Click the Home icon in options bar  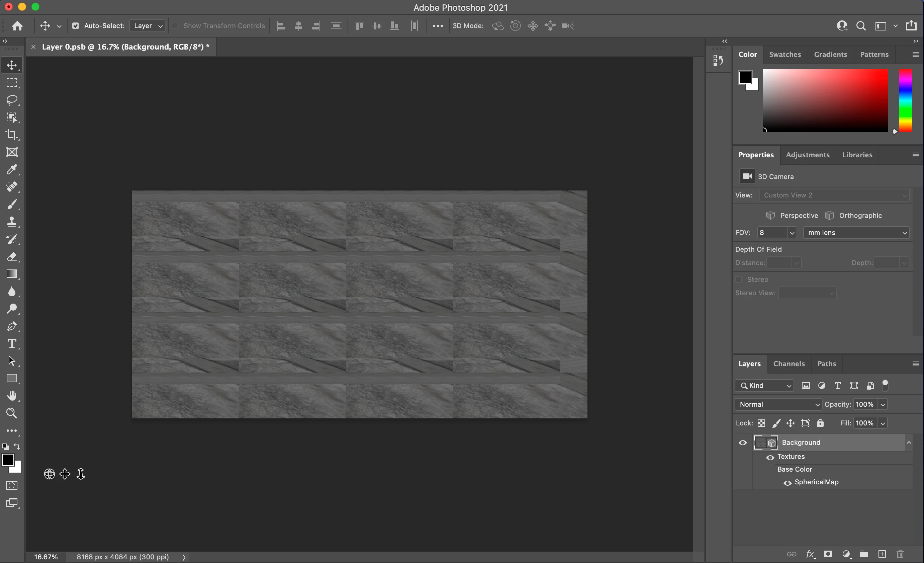point(17,26)
